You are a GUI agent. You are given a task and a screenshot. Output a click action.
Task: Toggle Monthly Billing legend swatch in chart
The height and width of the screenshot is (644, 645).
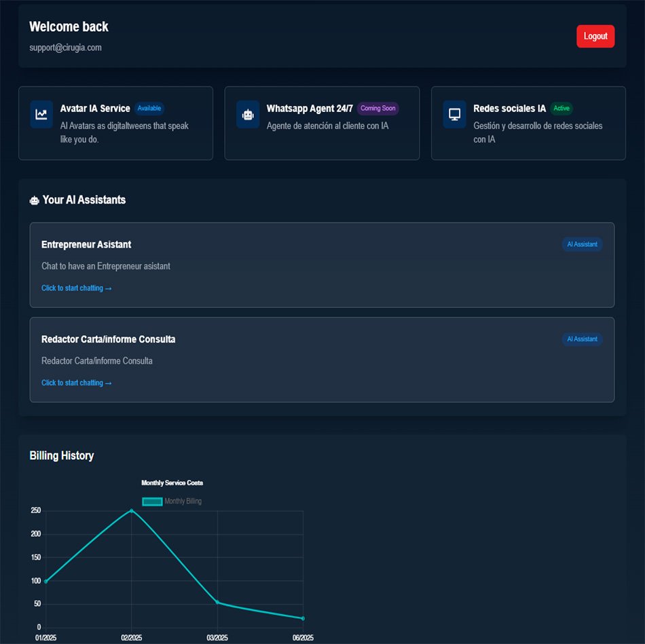pyautogui.click(x=152, y=501)
